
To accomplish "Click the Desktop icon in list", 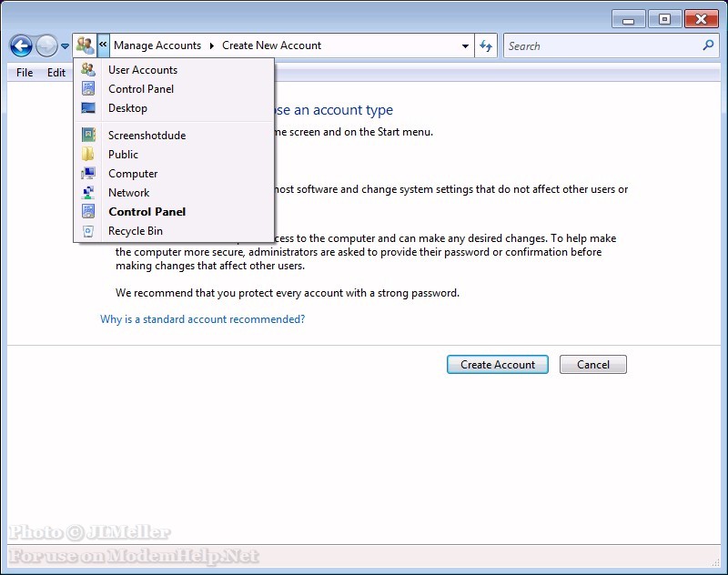I will 87,107.
